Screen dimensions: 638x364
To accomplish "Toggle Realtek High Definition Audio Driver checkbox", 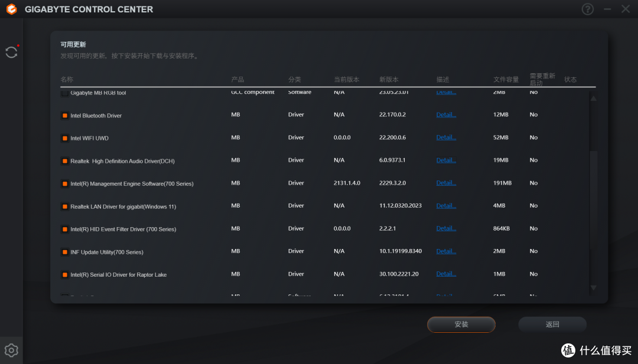I will tap(65, 161).
